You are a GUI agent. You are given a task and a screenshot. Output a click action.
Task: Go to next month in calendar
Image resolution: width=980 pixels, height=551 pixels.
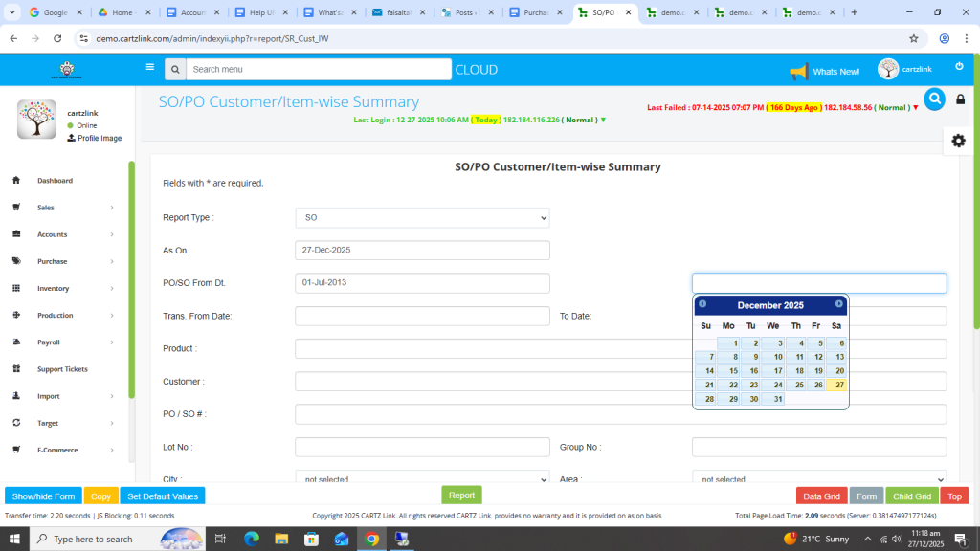click(x=839, y=304)
